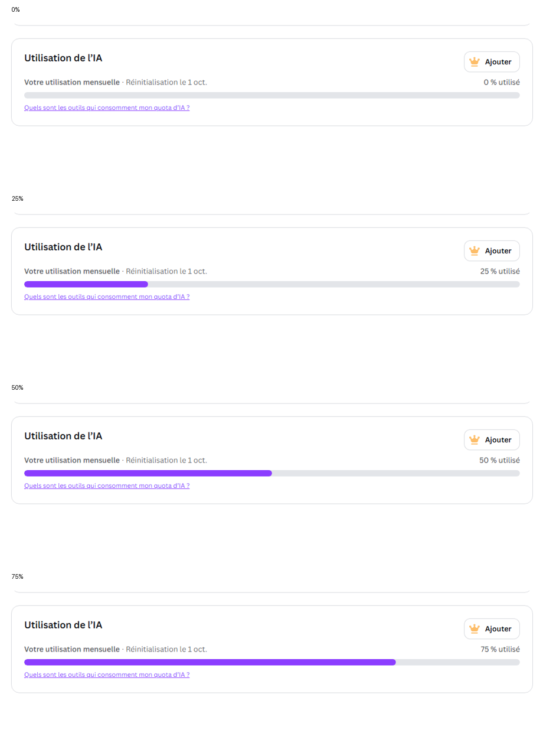Click the crown icon in the 0 % utilisé card
The image size is (543, 756).
click(x=474, y=61)
